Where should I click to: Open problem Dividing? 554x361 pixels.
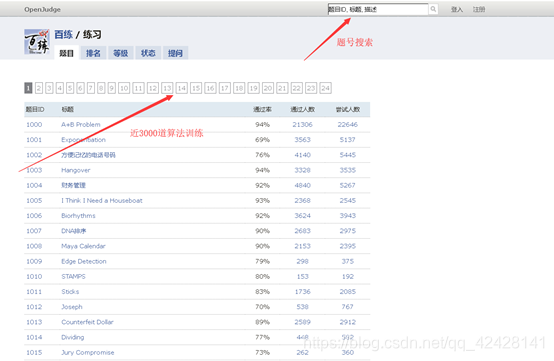click(73, 337)
